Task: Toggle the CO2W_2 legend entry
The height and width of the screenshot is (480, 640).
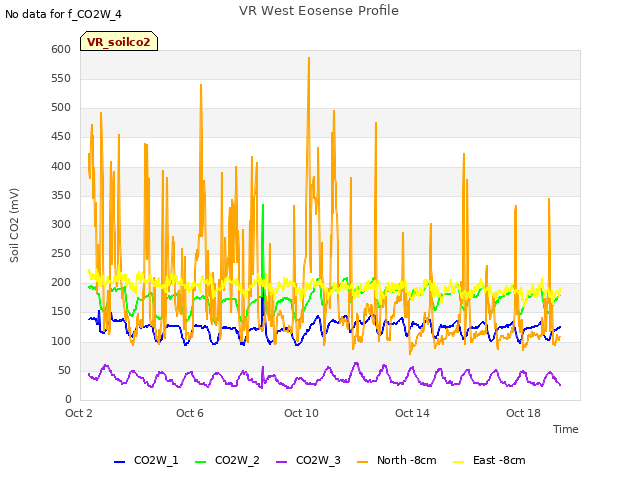Action: pos(227,460)
